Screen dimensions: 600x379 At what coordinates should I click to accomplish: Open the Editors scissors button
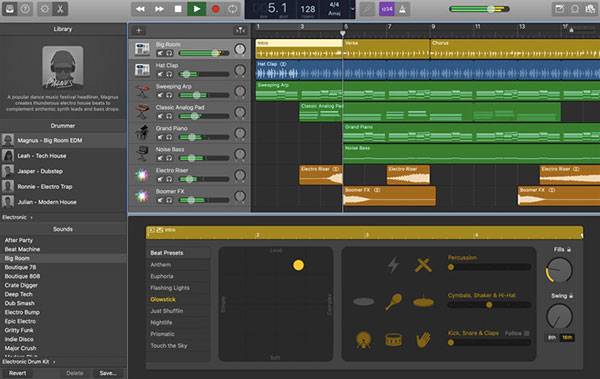60,9
